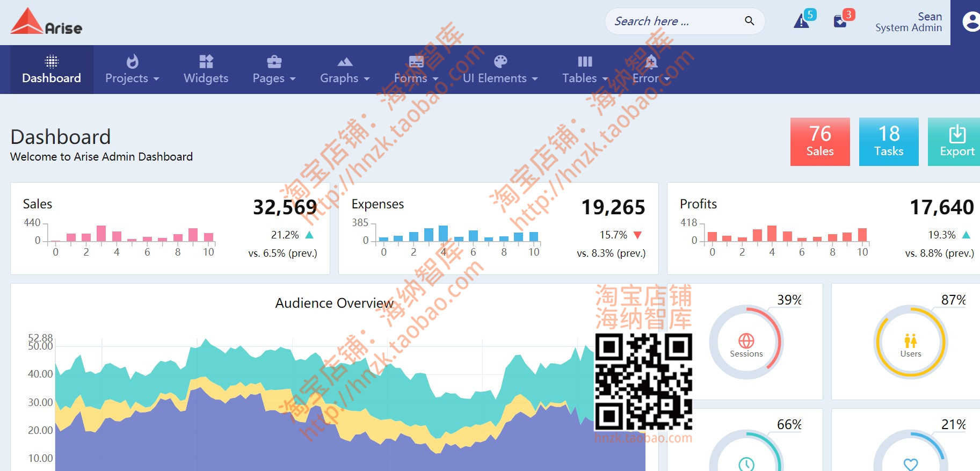Click the heart icon in the 21% gauge

coord(911,465)
